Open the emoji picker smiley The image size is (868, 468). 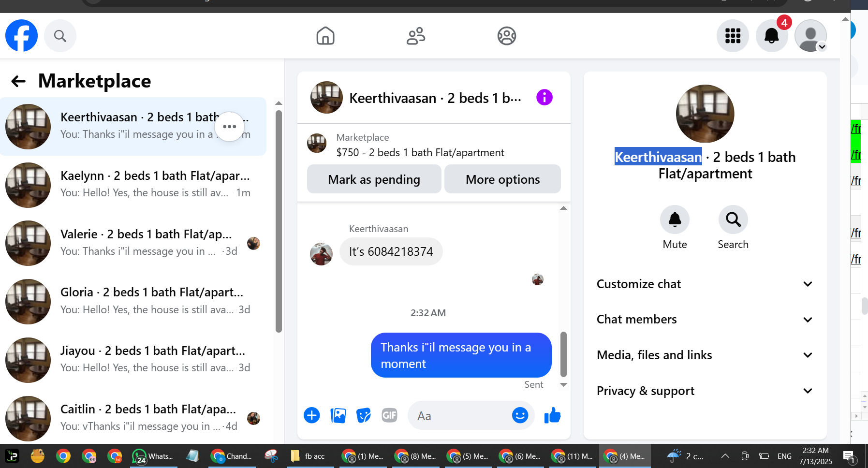(x=520, y=415)
